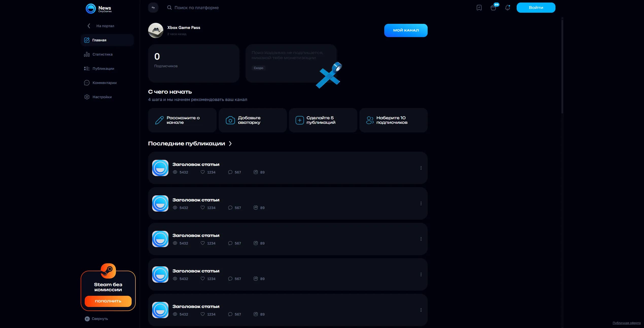This screenshot has width=644, height=328.
Task: Click the Steam logo above Steam без комиссии
Action: click(x=108, y=271)
